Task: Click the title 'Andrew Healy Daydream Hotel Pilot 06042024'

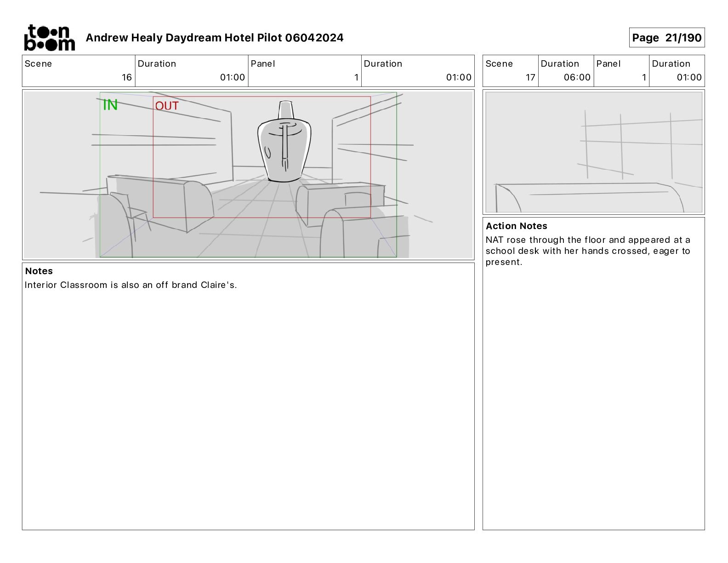Action: tap(215, 38)
